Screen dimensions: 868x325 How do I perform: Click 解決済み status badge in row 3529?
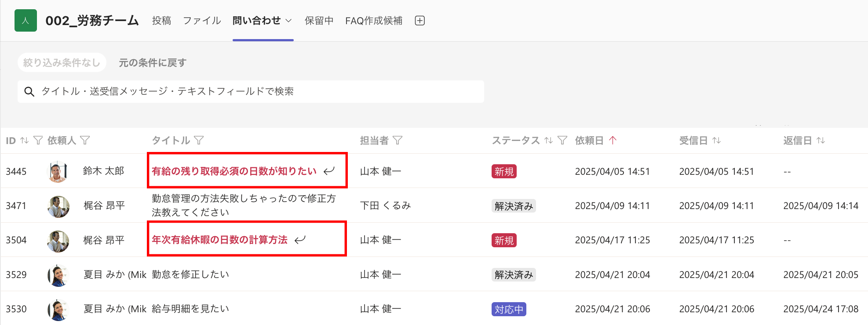pos(514,274)
